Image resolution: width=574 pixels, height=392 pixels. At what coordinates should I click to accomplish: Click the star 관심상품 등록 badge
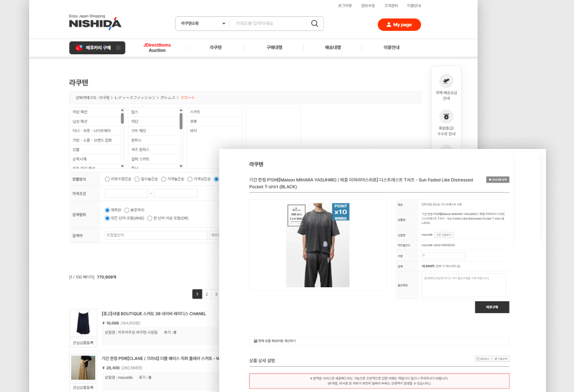pyautogui.click(x=497, y=180)
